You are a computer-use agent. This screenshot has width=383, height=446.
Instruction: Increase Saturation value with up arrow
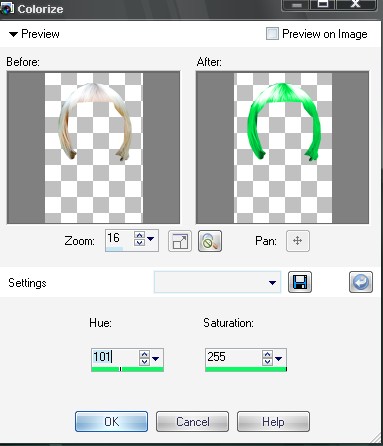pos(267,354)
